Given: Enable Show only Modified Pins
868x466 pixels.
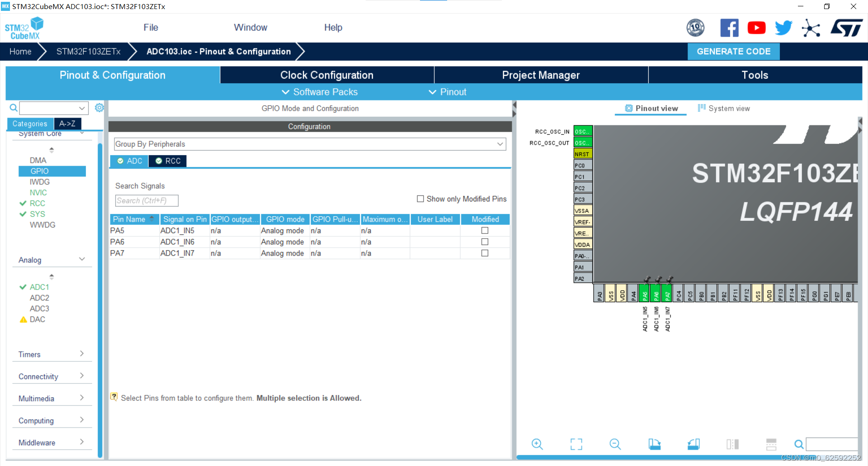Looking at the screenshot, I should tap(420, 199).
